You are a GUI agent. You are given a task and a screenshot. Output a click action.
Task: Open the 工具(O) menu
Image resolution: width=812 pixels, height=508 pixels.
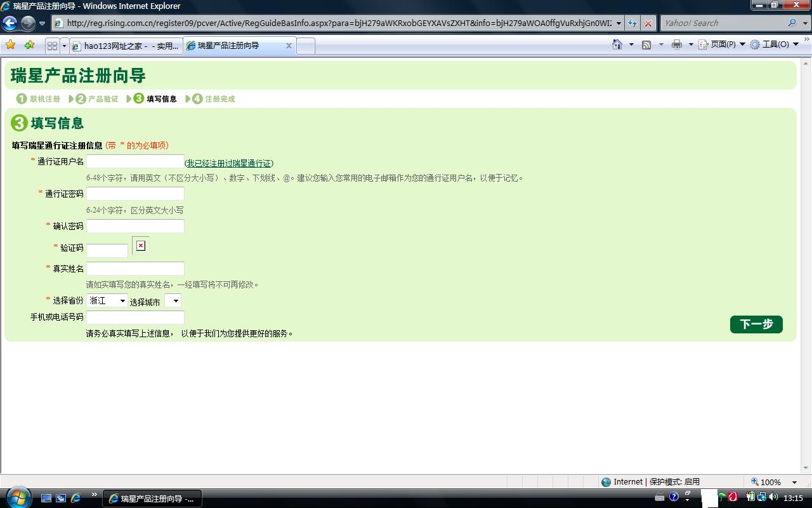(x=774, y=44)
